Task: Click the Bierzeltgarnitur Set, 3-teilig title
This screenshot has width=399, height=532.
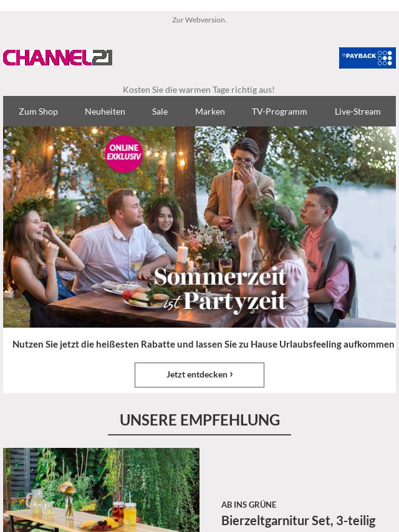Action: coord(298,520)
